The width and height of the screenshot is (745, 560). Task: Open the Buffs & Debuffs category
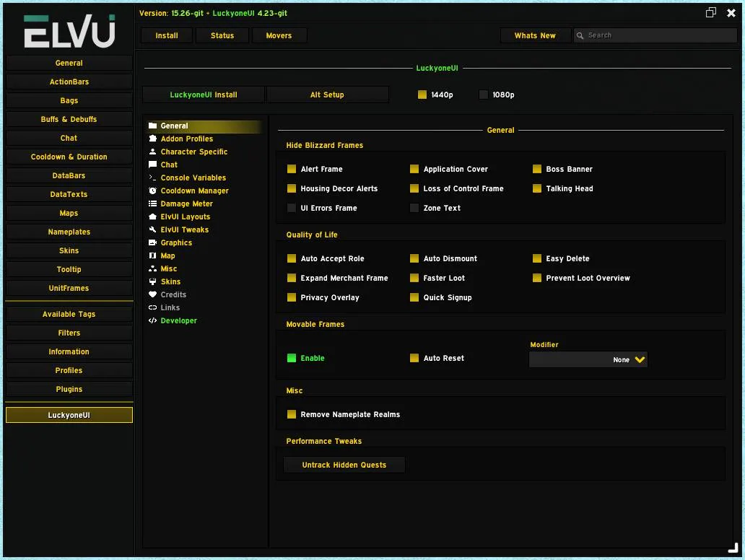(69, 119)
